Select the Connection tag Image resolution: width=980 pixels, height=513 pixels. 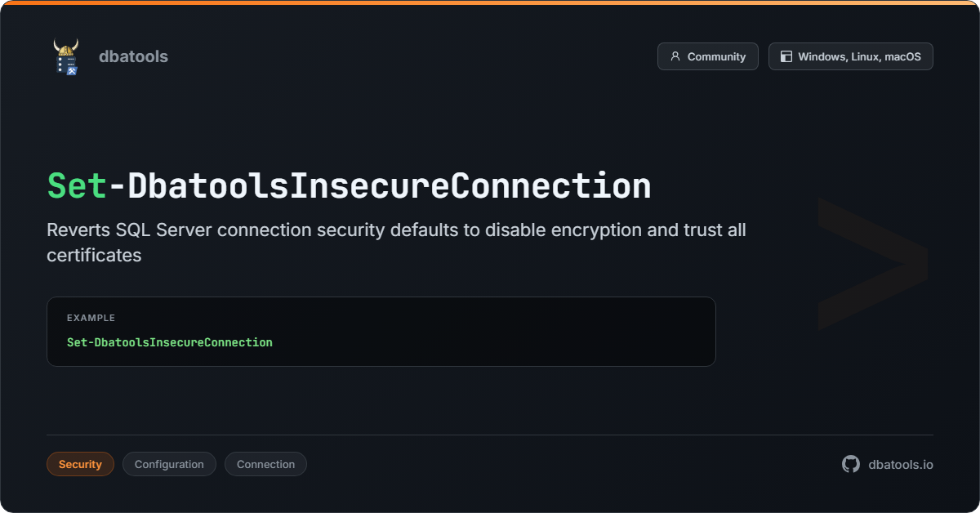pyautogui.click(x=265, y=464)
